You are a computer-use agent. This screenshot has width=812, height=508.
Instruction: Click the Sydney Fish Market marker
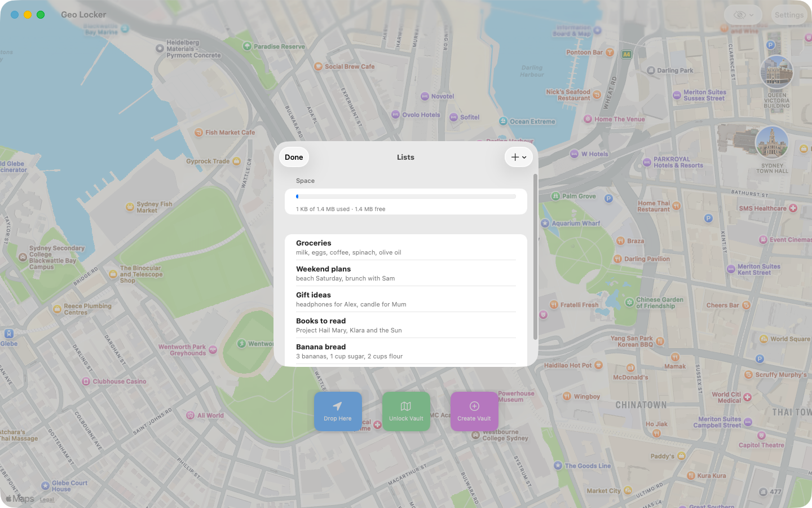point(130,207)
